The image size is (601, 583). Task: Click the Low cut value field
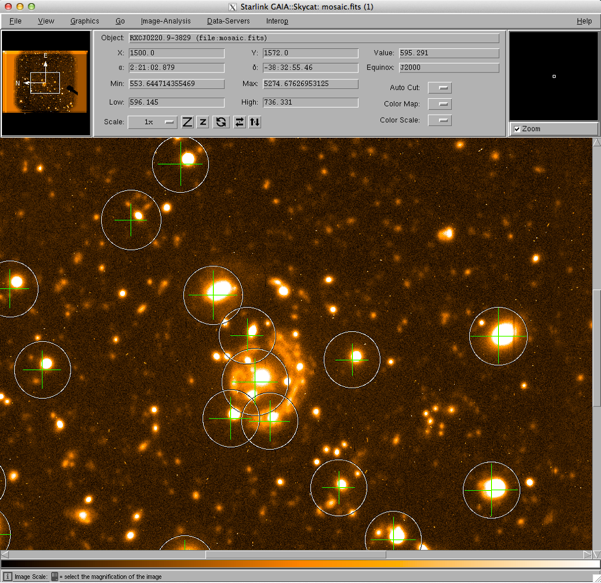pyautogui.click(x=176, y=103)
